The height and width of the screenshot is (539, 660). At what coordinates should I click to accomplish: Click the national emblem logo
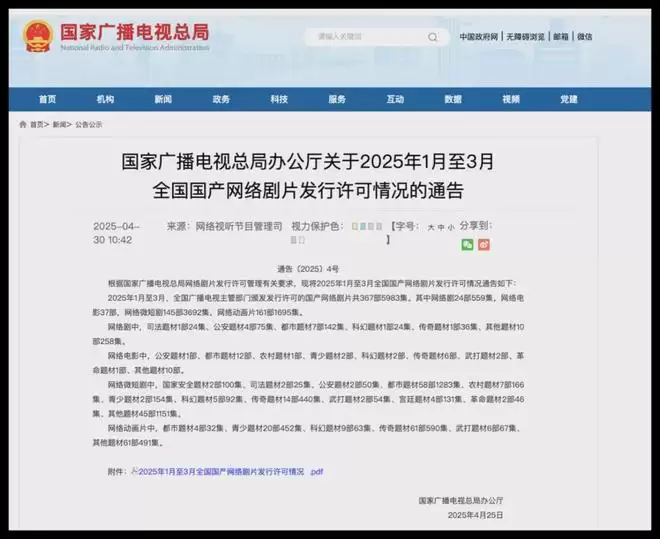click(38, 37)
